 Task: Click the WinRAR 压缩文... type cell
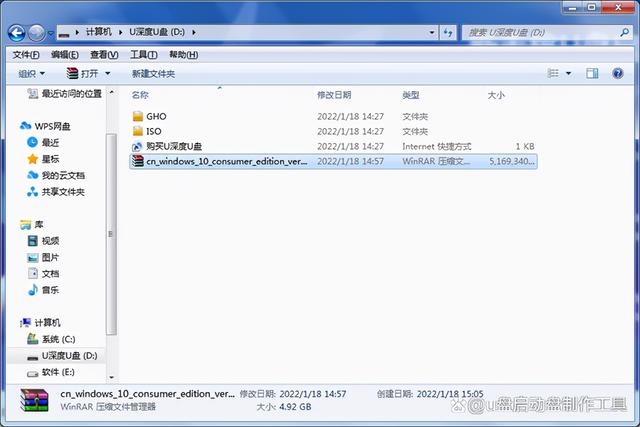(436, 161)
